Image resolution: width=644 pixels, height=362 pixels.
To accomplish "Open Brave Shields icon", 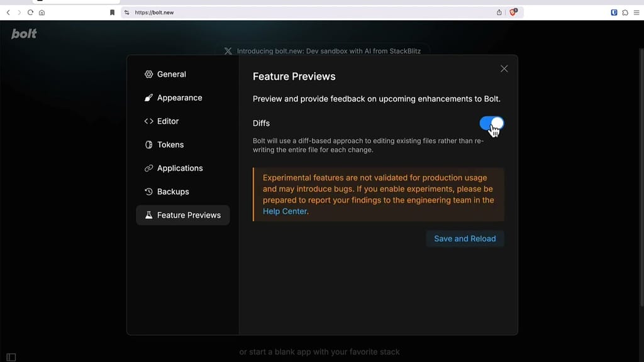I will [x=513, y=12].
